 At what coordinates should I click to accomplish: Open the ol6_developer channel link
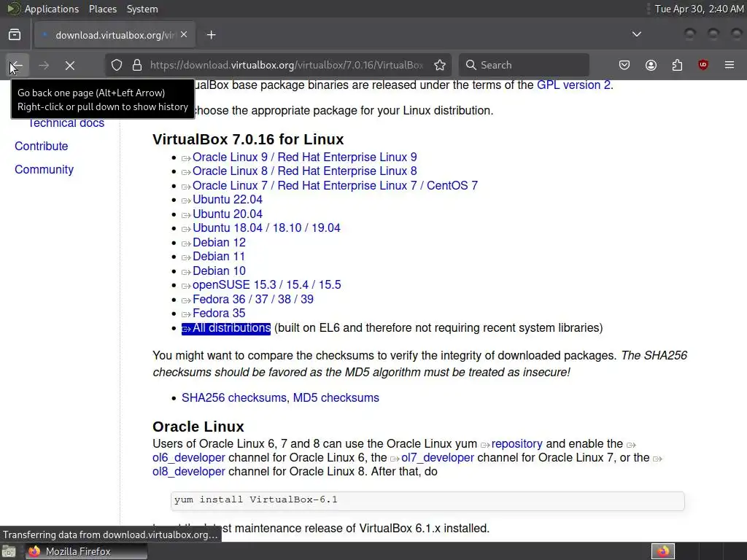pos(189,458)
